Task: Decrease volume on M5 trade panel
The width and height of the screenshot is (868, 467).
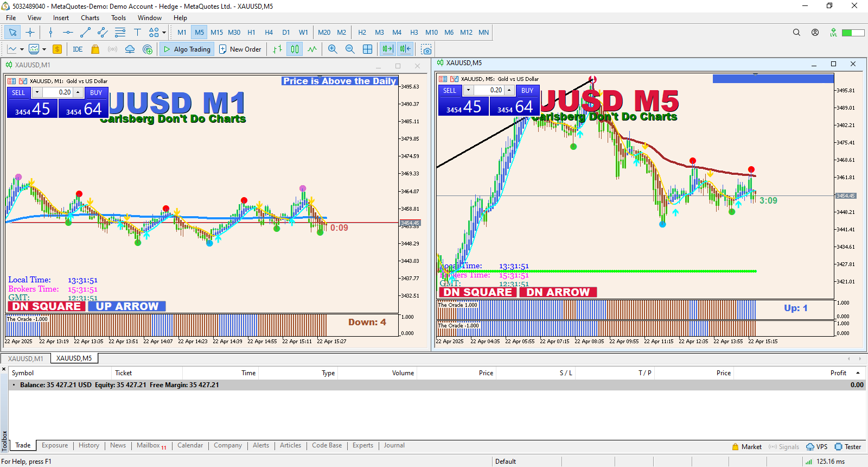Action: (468, 91)
